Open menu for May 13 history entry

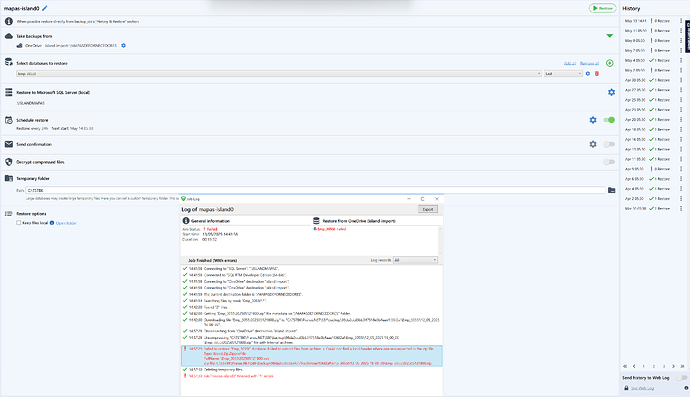tap(681, 21)
